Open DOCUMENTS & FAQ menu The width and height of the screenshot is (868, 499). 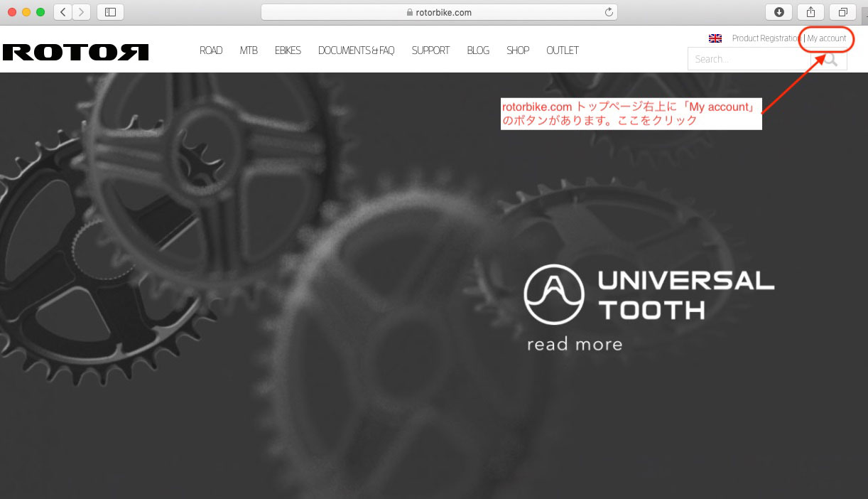(356, 50)
